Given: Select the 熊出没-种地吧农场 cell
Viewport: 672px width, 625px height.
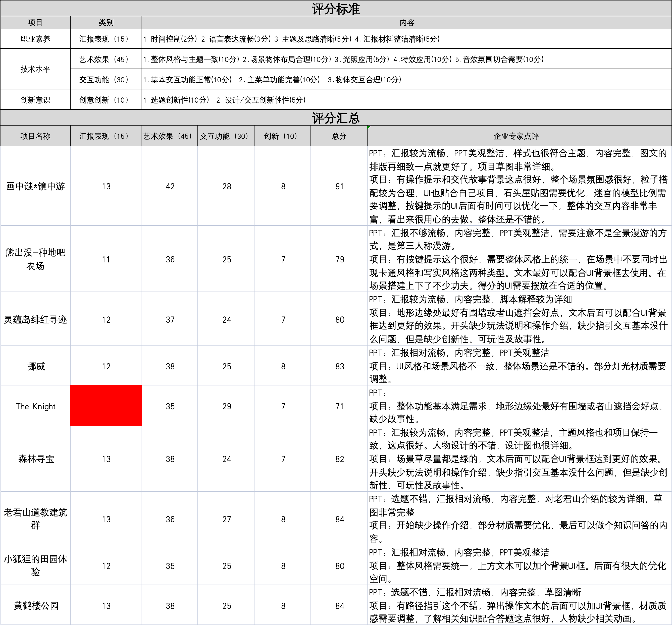Looking at the screenshot, I should [x=35, y=259].
